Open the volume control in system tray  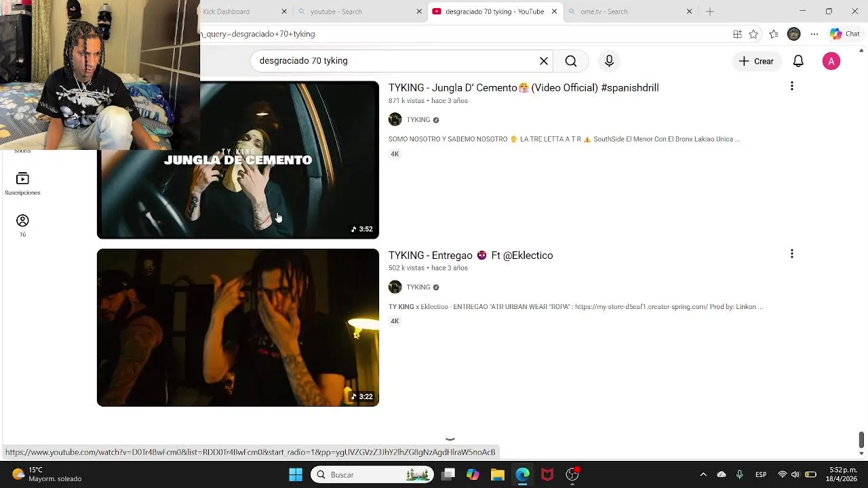click(795, 474)
